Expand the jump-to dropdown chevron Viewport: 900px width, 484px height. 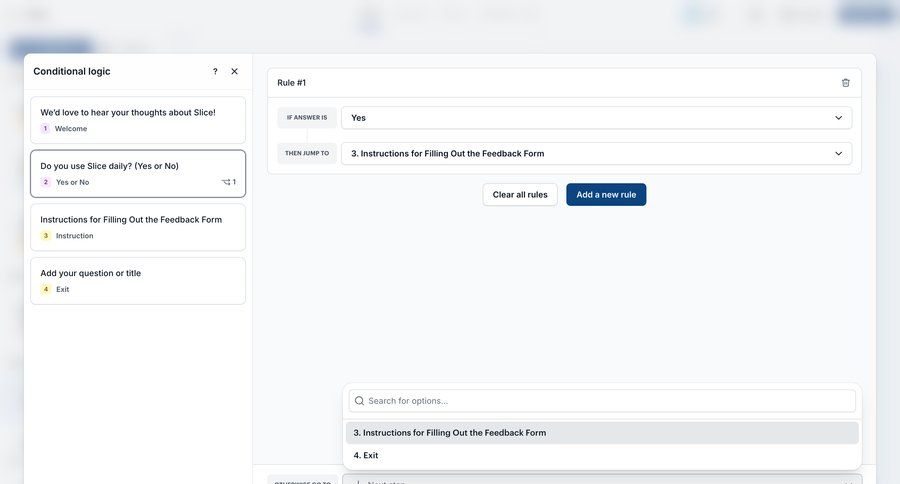click(839, 153)
